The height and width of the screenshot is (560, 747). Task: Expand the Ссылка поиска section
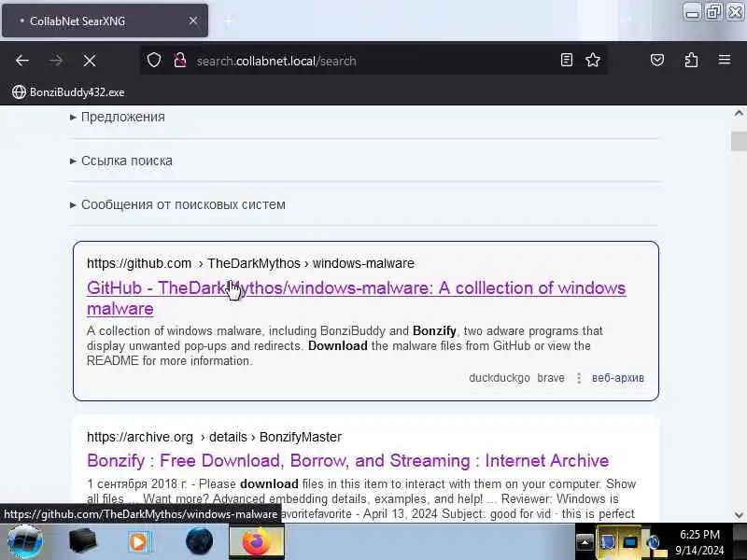click(121, 161)
